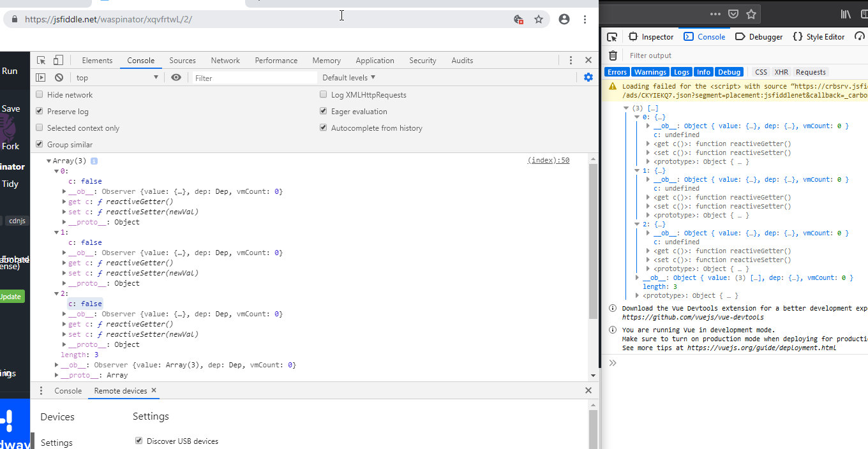Open the drawer three-dot menu icon

point(41,391)
